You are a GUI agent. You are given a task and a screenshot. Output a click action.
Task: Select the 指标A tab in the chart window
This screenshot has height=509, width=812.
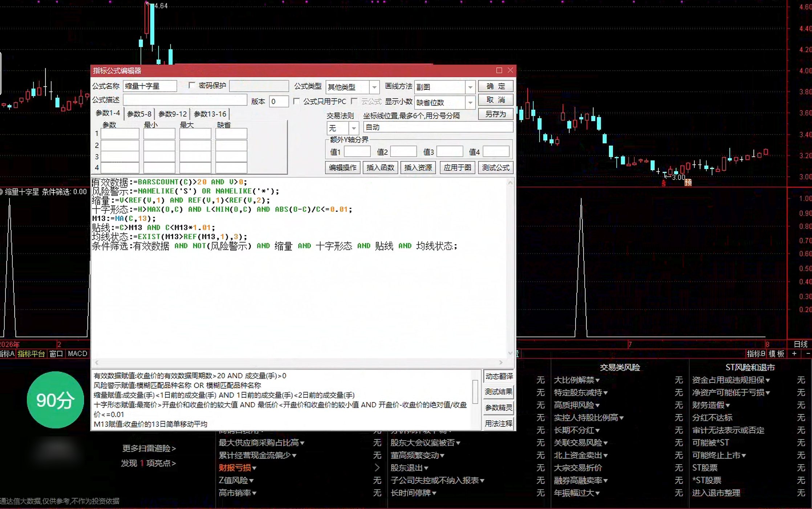coord(7,354)
